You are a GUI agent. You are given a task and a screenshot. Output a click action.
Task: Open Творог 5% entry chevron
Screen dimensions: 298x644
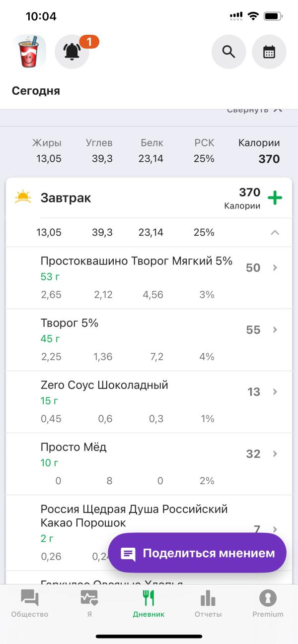point(275,330)
